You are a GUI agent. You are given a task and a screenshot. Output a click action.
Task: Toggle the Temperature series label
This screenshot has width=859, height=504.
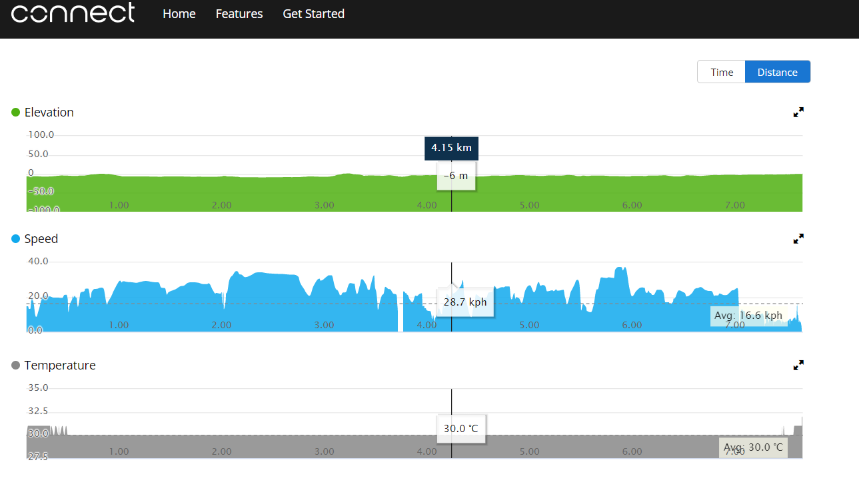click(60, 366)
